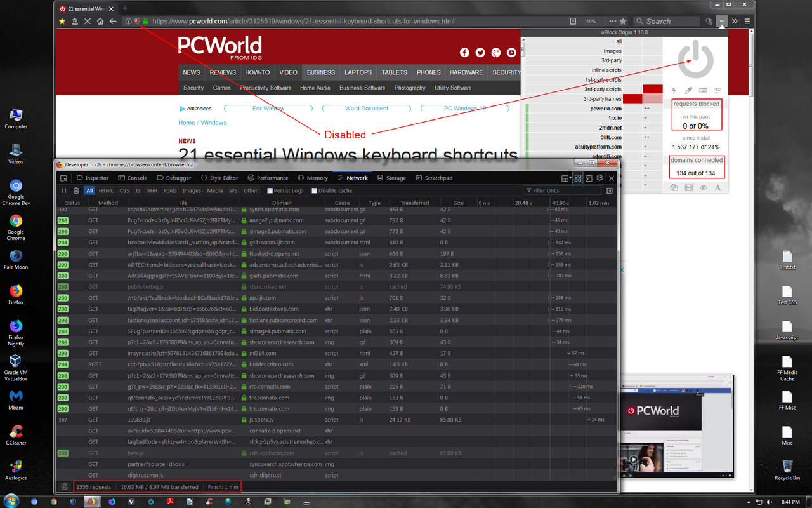This screenshot has height=508, width=812.
Task: Toggle DevTools split console icon
Action: (589, 178)
